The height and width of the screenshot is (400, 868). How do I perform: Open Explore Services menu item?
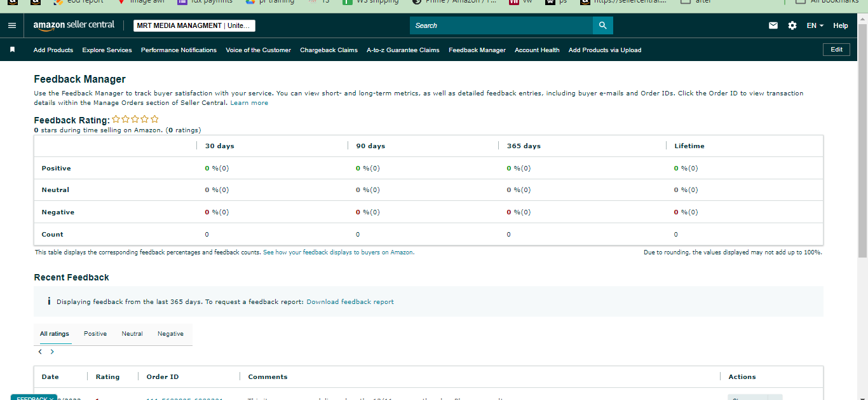[x=107, y=50]
